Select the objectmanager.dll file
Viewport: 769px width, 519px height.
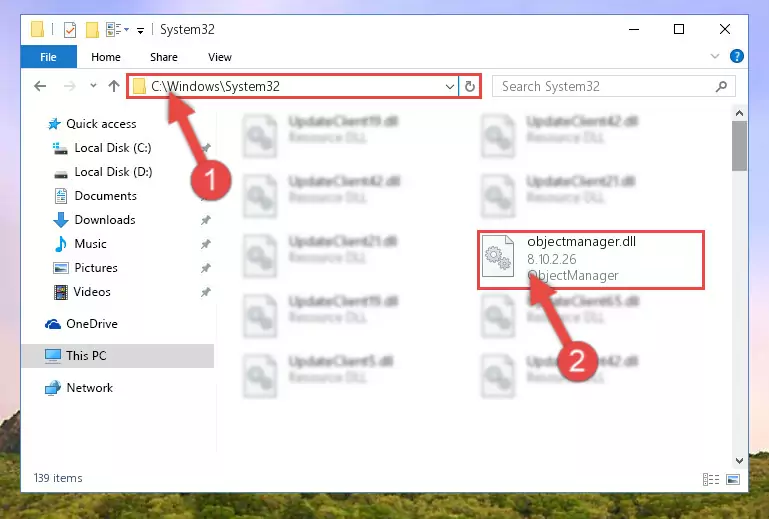[x=590, y=259]
